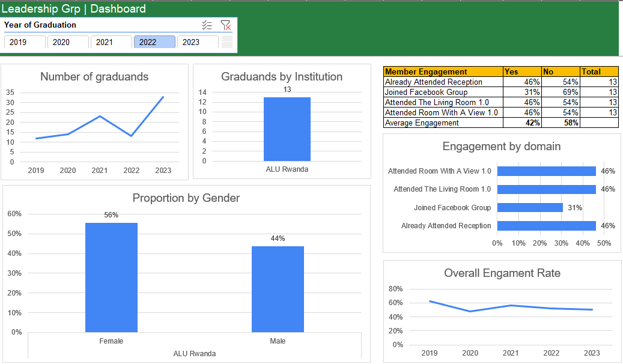Select 2021 in the year slicer

tap(111, 42)
